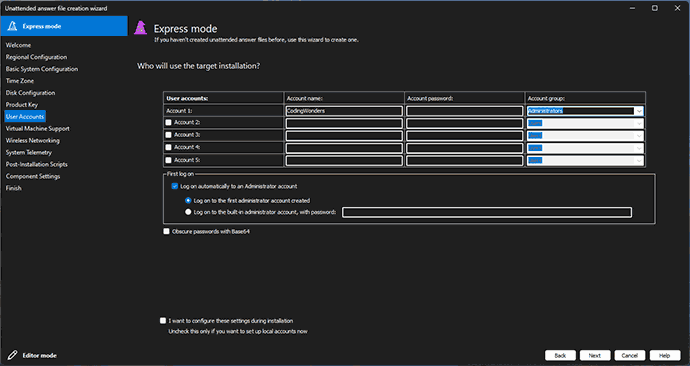Image resolution: width=690 pixels, height=366 pixels.
Task: Click the Next button
Action: point(595,355)
